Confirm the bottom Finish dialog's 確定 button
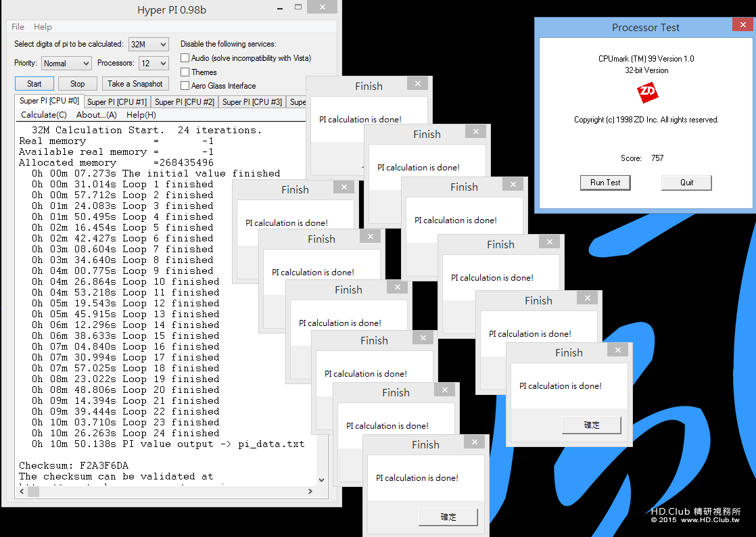This screenshot has height=537, width=756. (448, 517)
